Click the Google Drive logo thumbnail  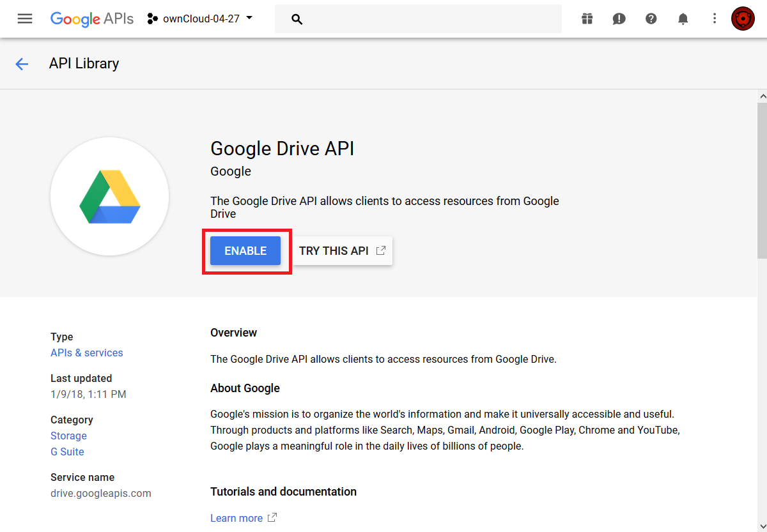click(x=109, y=197)
